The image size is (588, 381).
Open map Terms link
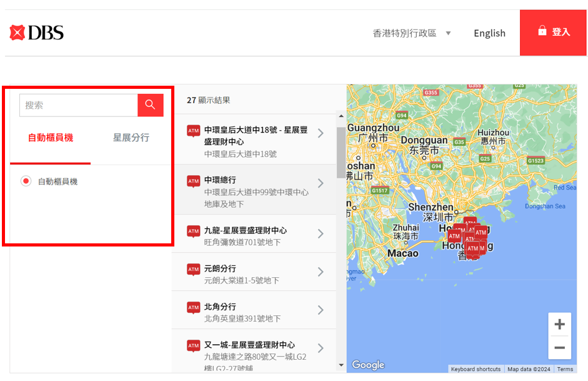[565, 369]
